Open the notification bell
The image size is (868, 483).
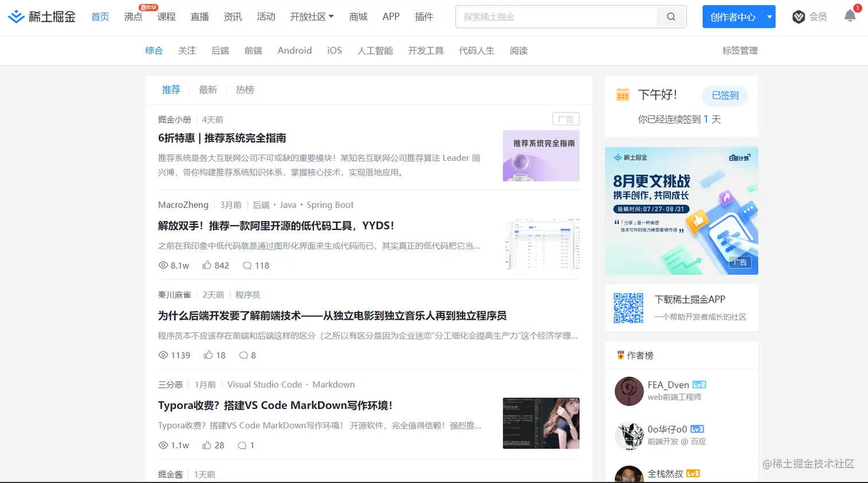click(850, 16)
